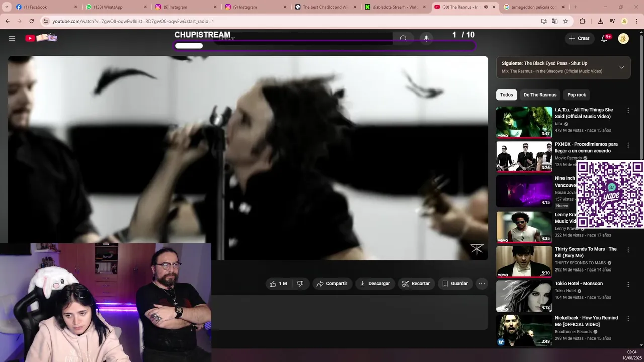The image size is (644, 362).
Task: Open the tab search dropdown arrow
Action: tap(7, 7)
